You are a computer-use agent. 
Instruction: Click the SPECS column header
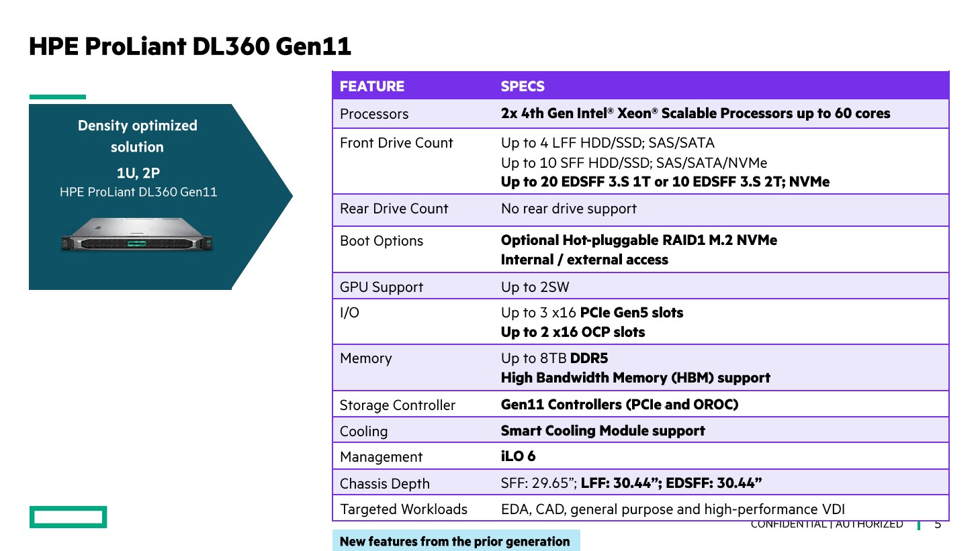coord(523,87)
